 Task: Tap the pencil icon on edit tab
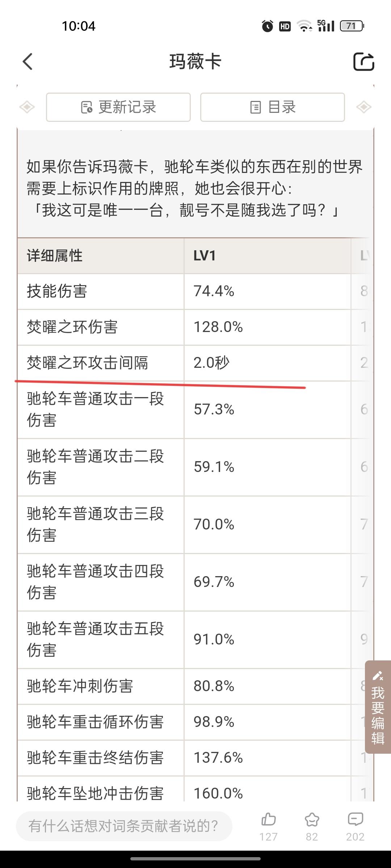pyautogui.click(x=378, y=675)
